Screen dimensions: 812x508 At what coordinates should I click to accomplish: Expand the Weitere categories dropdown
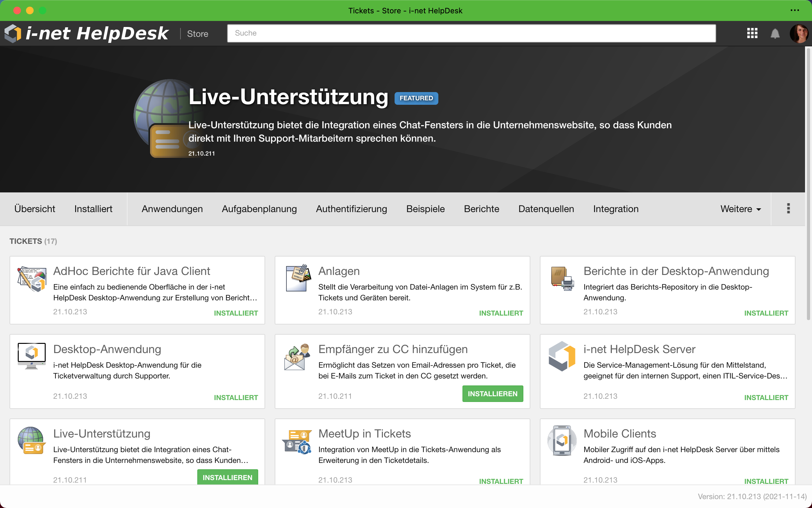[741, 209]
